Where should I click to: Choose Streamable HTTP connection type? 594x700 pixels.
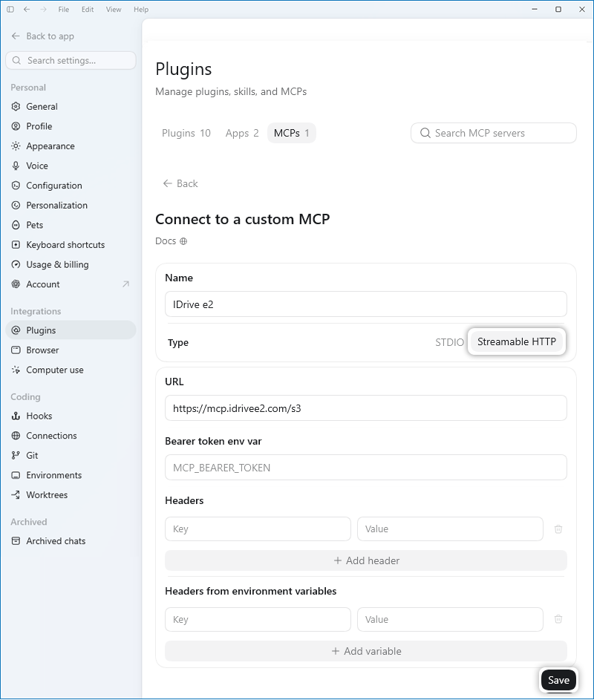[x=517, y=342]
